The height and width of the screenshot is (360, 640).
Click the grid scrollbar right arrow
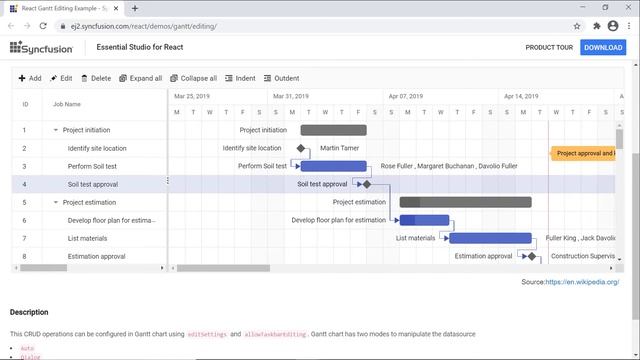click(x=162, y=268)
